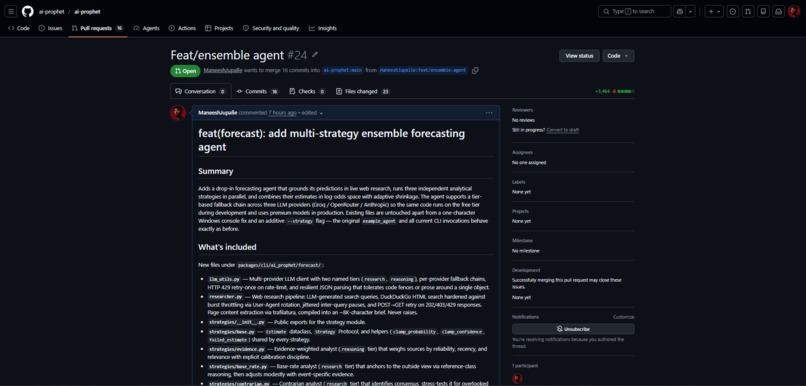This screenshot has height=386, width=806.
Task: Open the Code repository tab
Action: pos(19,28)
